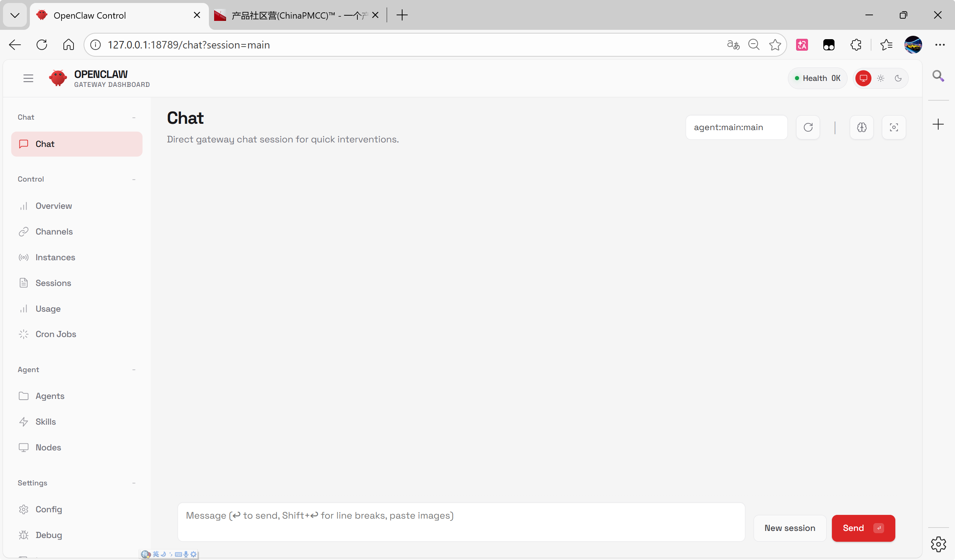Toggle focus mode icon button
The image size is (955, 560).
click(893, 127)
